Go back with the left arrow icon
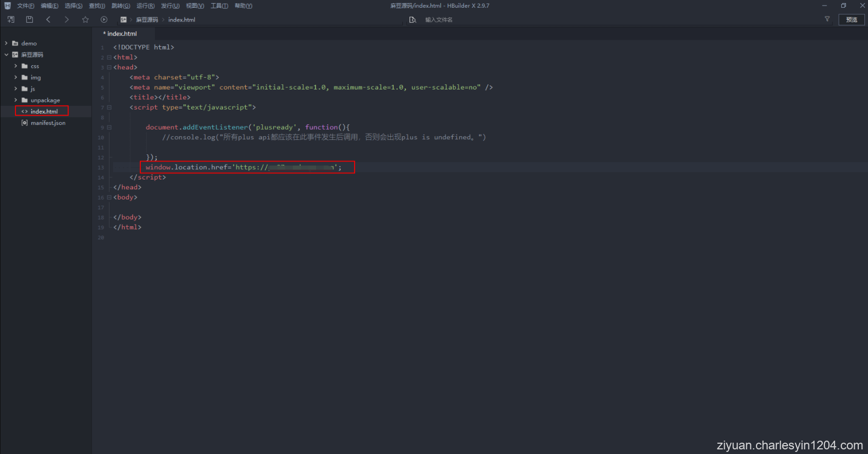The height and width of the screenshot is (454, 868). click(48, 20)
